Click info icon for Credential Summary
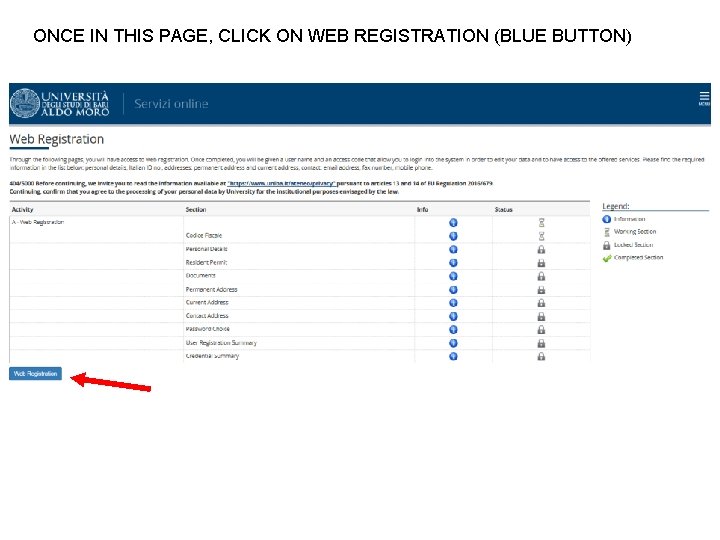 [x=453, y=356]
